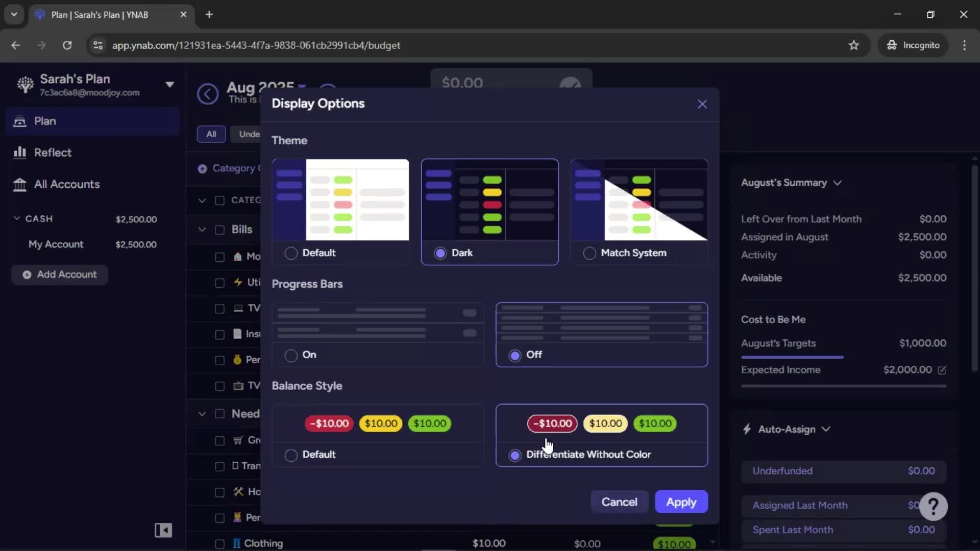Check the Clothing category checkbox
980x551 pixels.
(x=219, y=544)
